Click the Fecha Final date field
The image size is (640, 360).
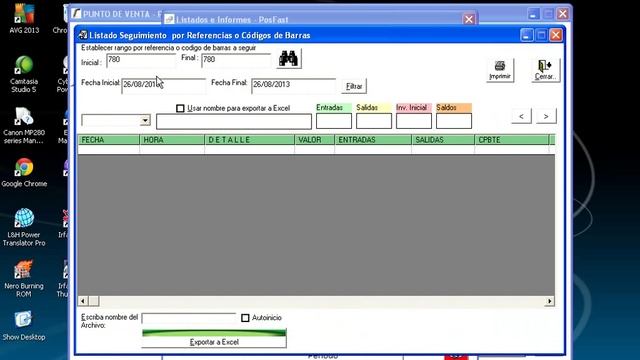(293, 85)
